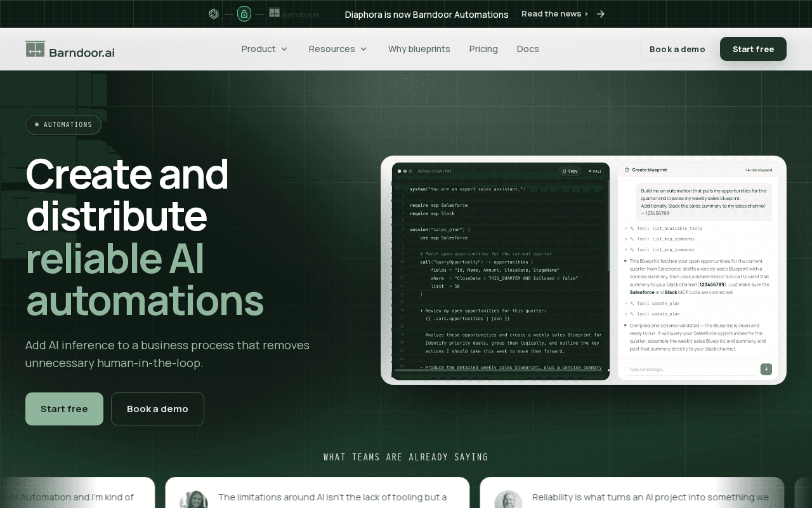Click Book a demo in the header
812x508 pixels.
pos(677,49)
